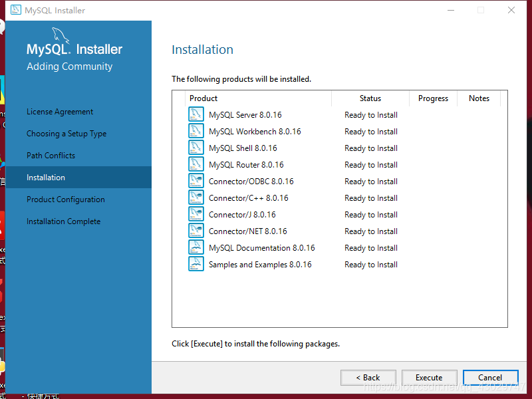Click Ready to Install status for Connector/NET
532x399 pixels.
coord(371,231)
